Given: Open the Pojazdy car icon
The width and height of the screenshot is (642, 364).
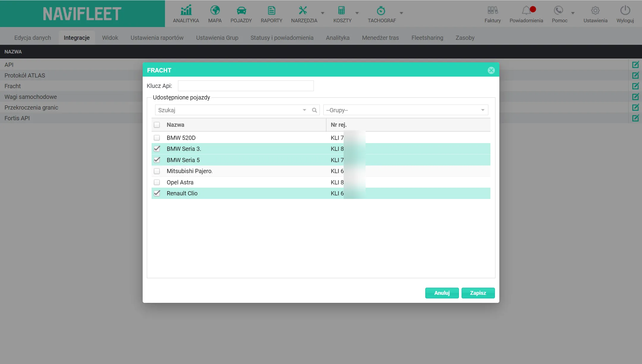Looking at the screenshot, I should 241,11.
